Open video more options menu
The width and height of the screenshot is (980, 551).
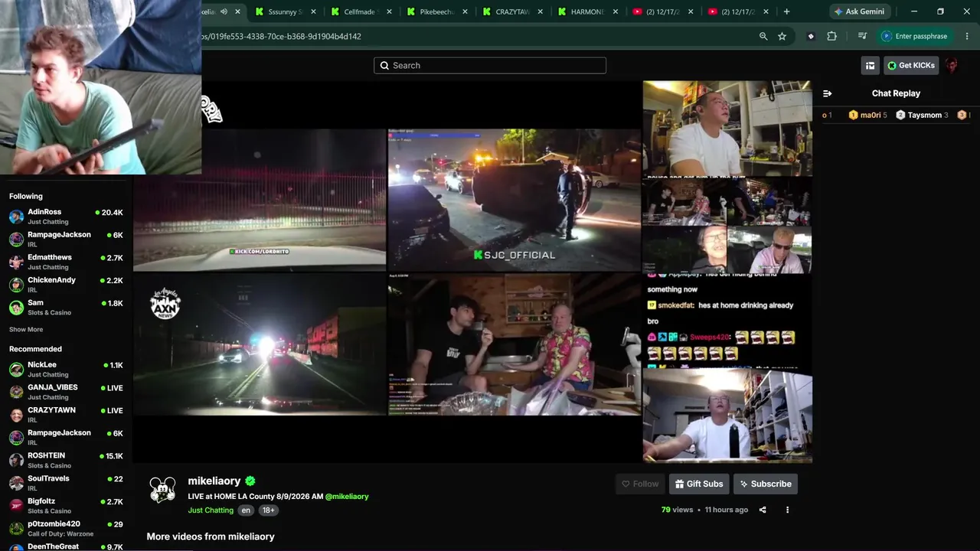coord(787,510)
